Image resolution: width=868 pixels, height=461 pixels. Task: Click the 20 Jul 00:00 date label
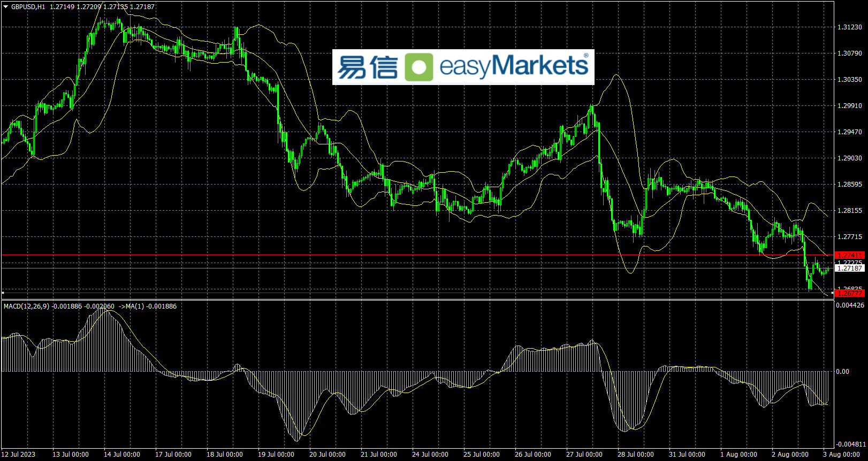[x=328, y=455]
